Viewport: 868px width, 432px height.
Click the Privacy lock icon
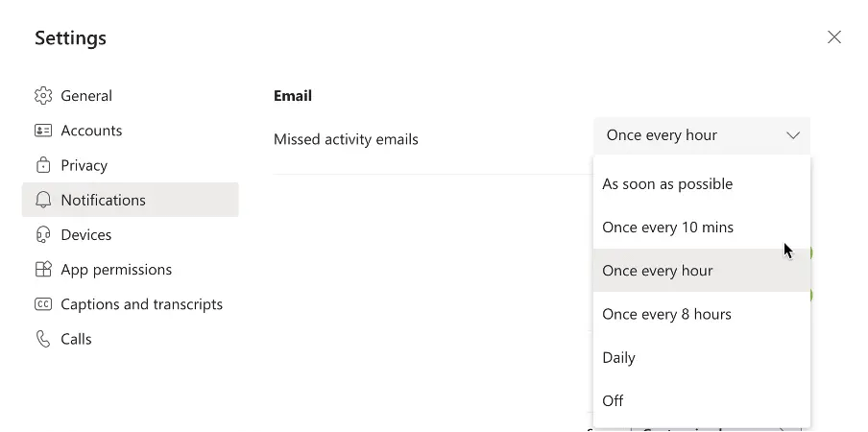coord(42,165)
